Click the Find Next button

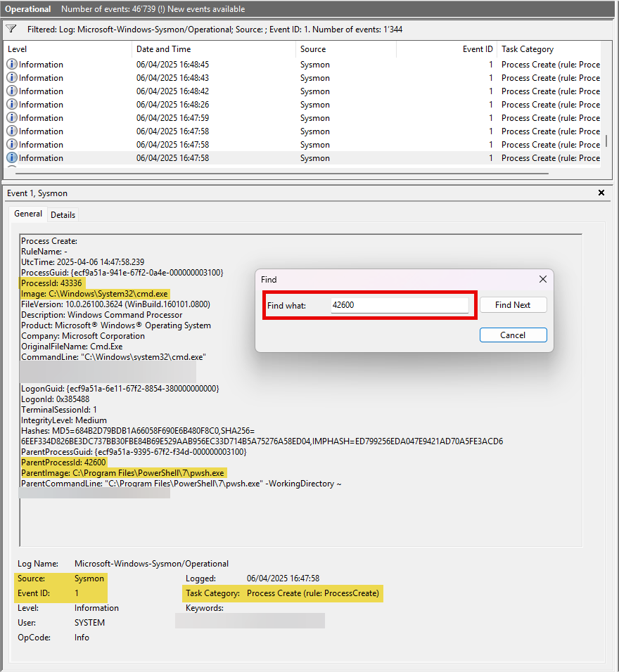click(513, 304)
